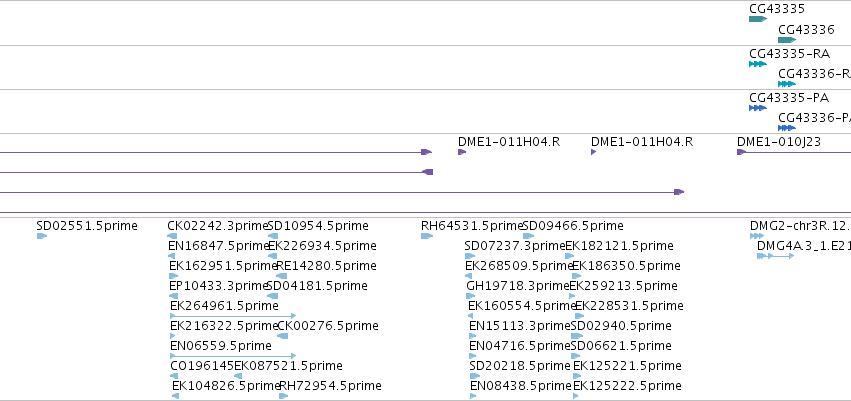Click the CG43335-PA protein feature glyph
This screenshot has height=401, width=851.
point(758,108)
